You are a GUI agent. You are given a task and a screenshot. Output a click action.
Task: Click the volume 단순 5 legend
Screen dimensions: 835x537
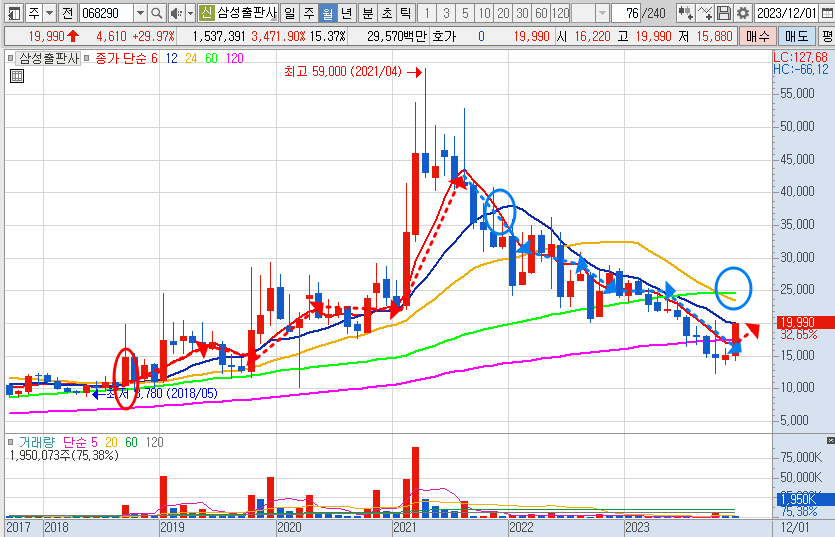(x=80, y=442)
